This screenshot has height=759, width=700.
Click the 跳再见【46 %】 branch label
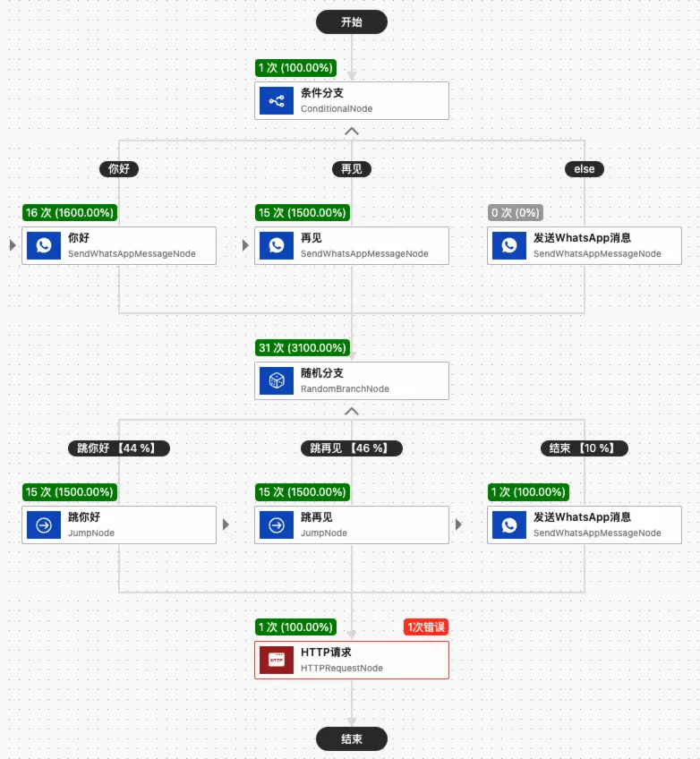tap(352, 448)
